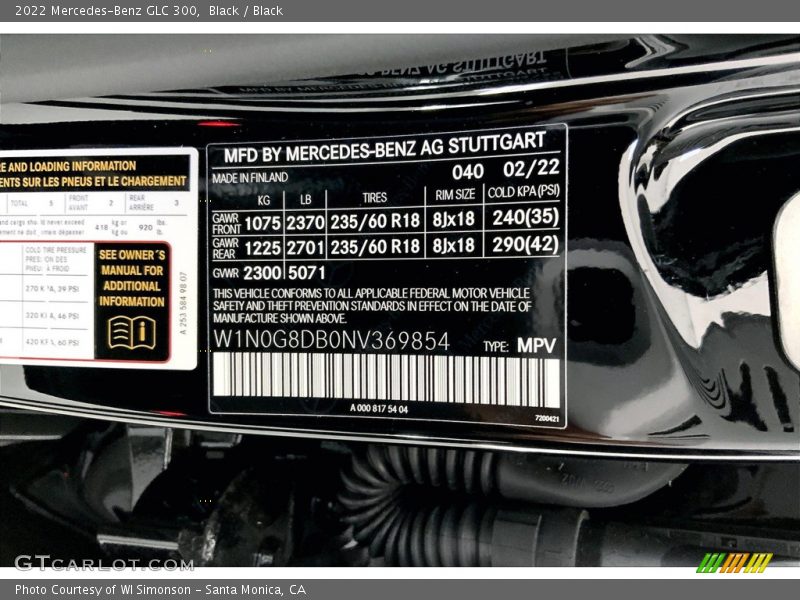Viewport: 800px width, 600px height.
Task: Click the colored stripes logo in the corner
Action: pos(734,563)
